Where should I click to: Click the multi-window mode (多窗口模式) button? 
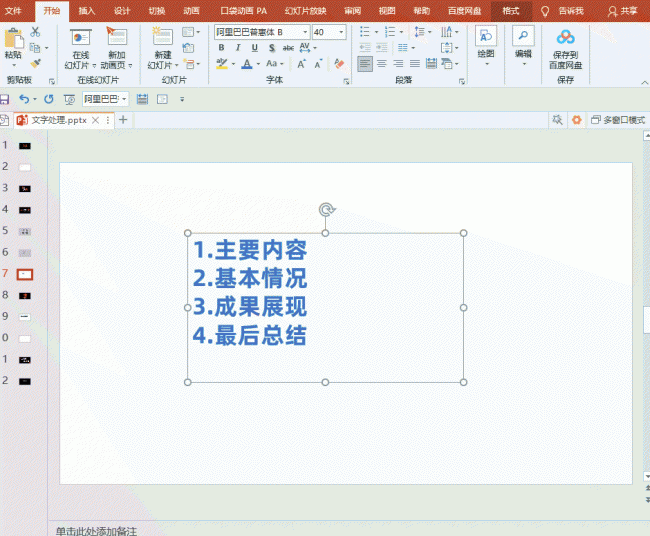point(618,120)
